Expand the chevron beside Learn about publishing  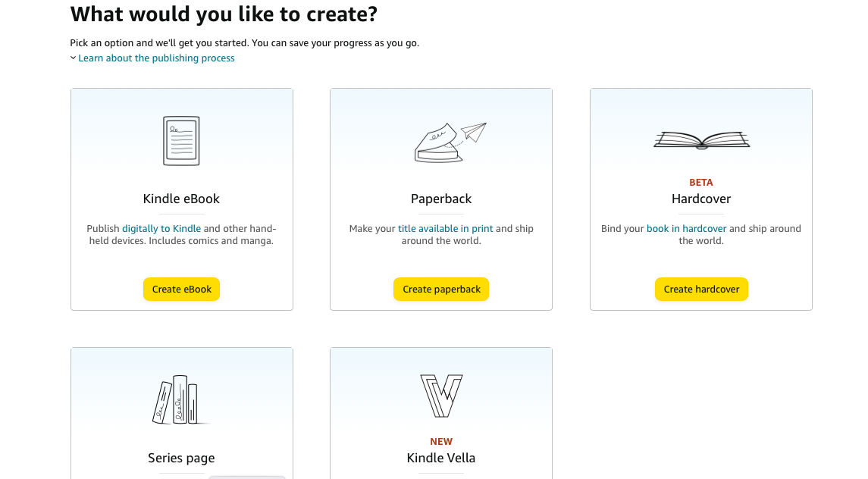pos(74,58)
